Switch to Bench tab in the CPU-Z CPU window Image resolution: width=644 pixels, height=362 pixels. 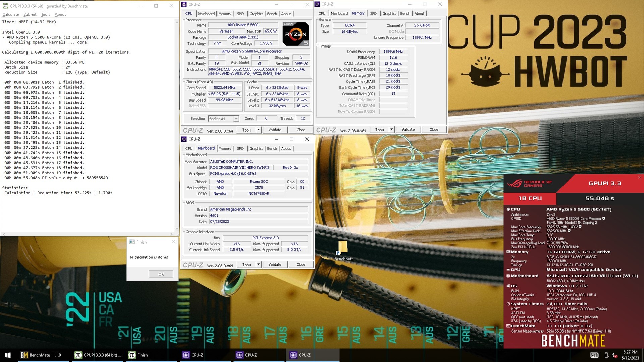pyautogui.click(x=272, y=14)
